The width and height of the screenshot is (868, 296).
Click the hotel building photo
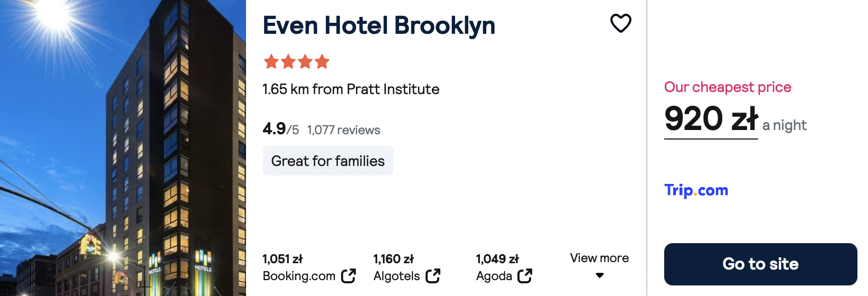tap(123, 148)
